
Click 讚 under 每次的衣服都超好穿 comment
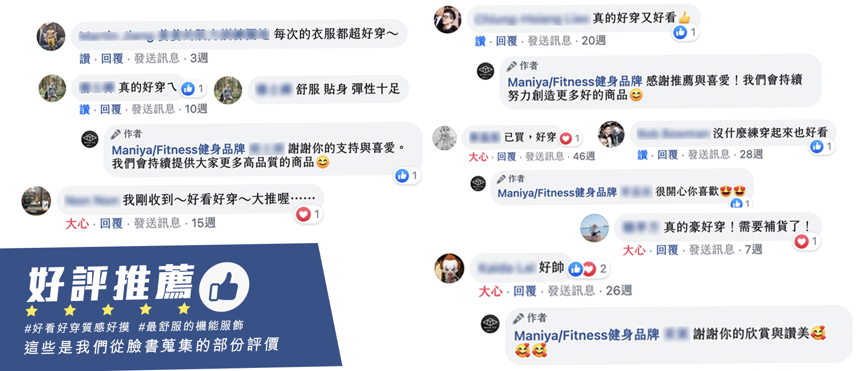coord(85,59)
